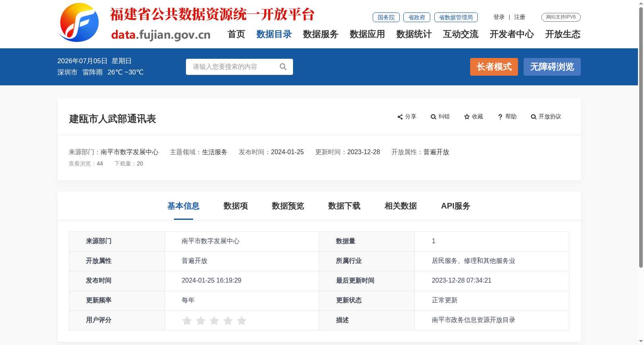Click the 登录 link
The image size is (644, 345).
[499, 17]
